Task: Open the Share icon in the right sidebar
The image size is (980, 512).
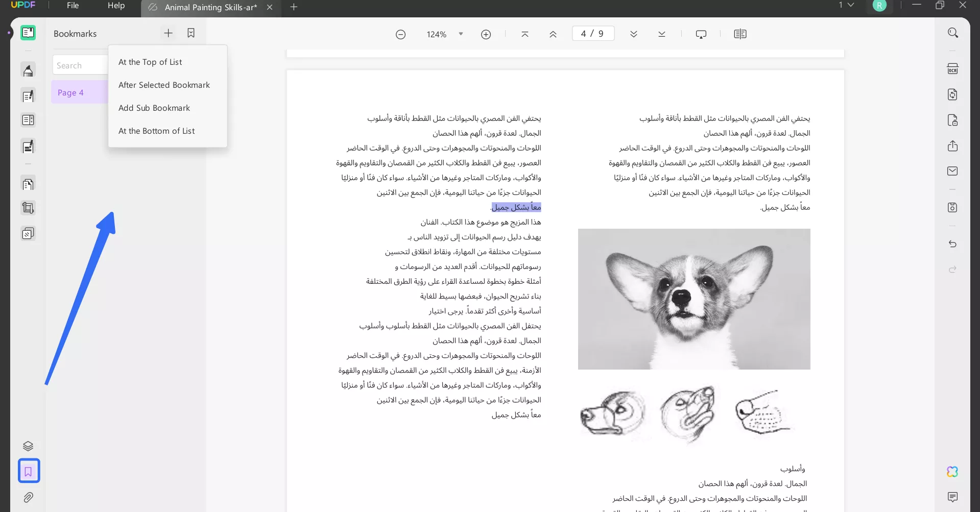Action: (953, 146)
